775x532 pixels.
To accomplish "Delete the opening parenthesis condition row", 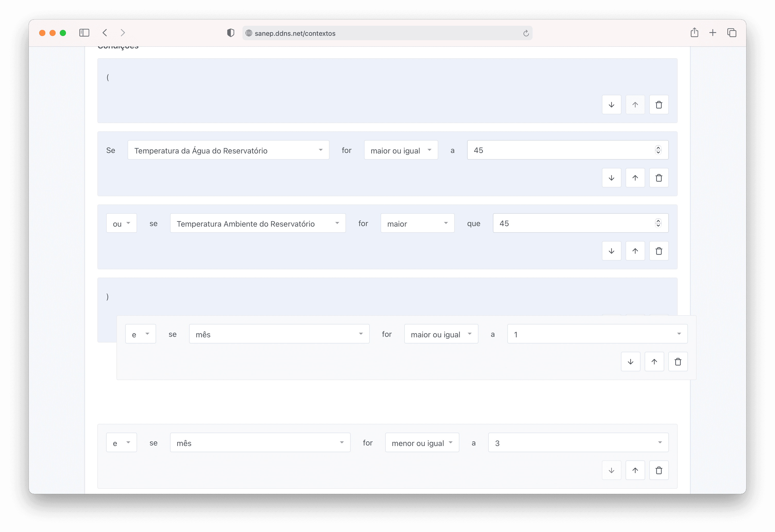I will (659, 105).
